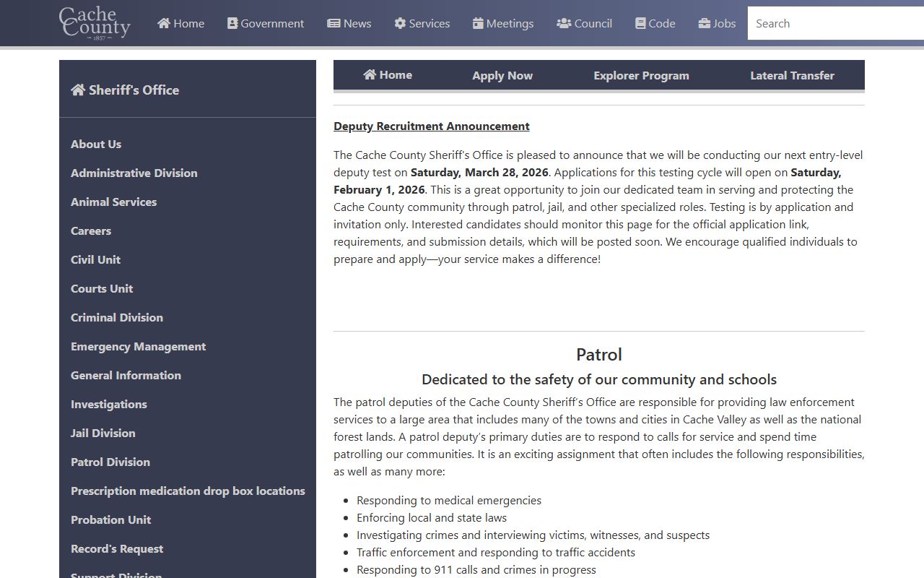Screen dimensions: 924x578
Task: Open Prescription medication drop box locations
Action: pos(188,491)
